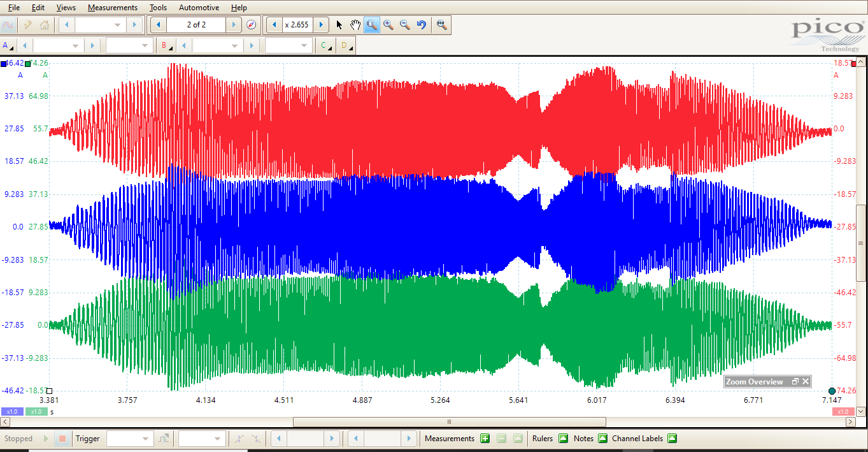Open the buffer navigator compass icon
The image size is (868, 452).
pos(251,25)
